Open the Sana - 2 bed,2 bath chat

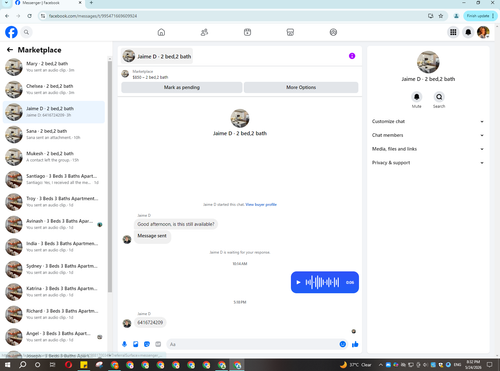tap(54, 134)
